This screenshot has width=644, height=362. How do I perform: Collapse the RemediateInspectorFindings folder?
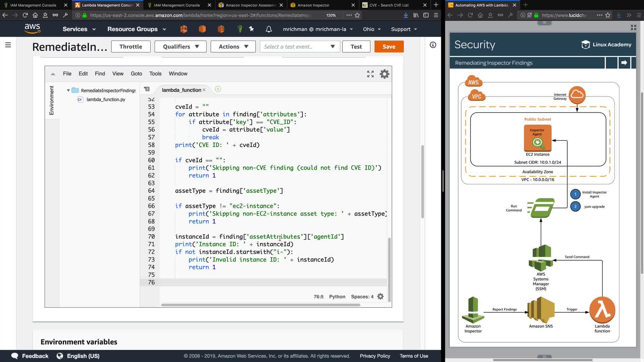coord(68,90)
